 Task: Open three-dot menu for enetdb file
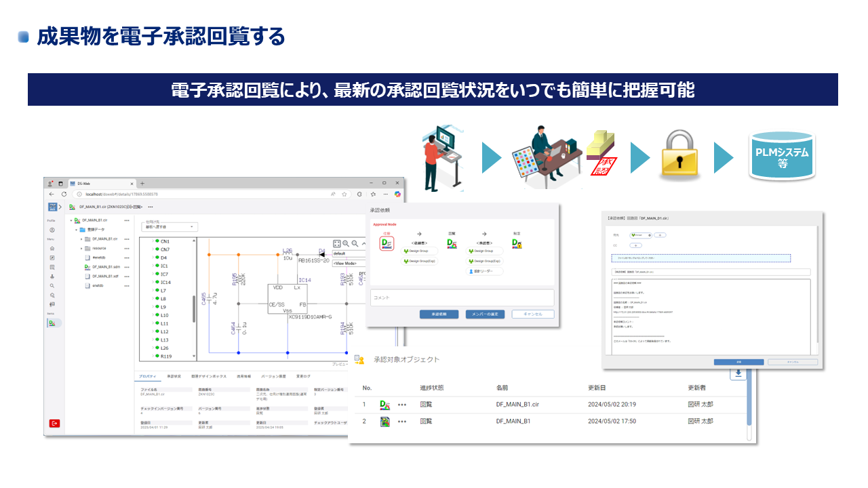(126, 286)
